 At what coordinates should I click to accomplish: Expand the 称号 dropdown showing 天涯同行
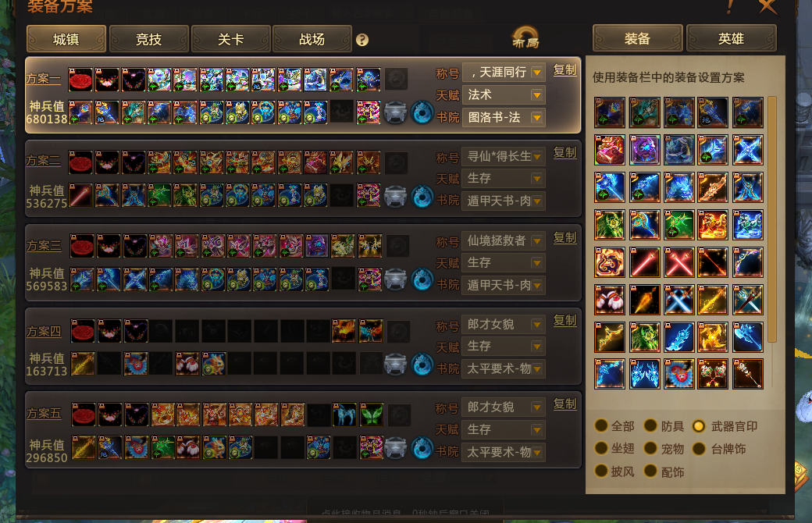[x=504, y=73]
